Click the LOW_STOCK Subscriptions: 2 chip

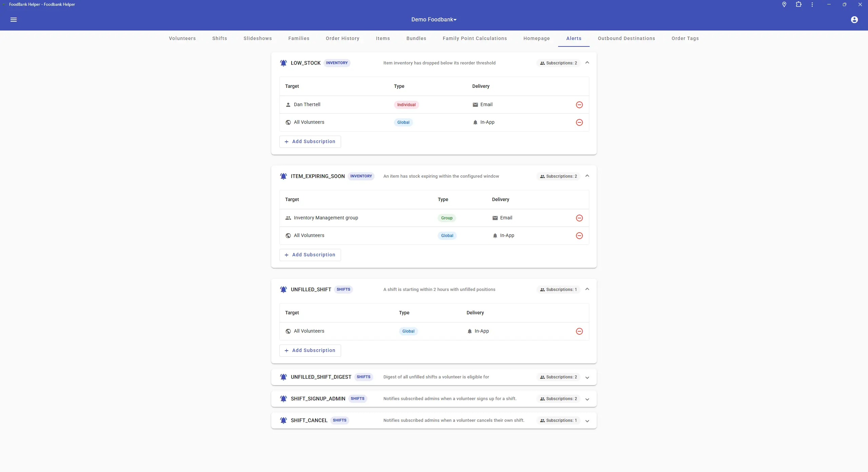coord(558,63)
